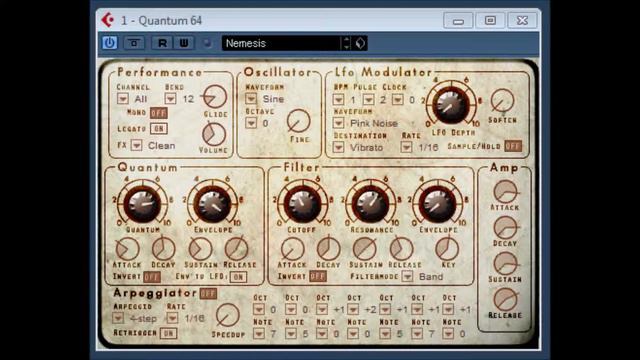Toggle the Sample/Hold OFF switch

513,146
